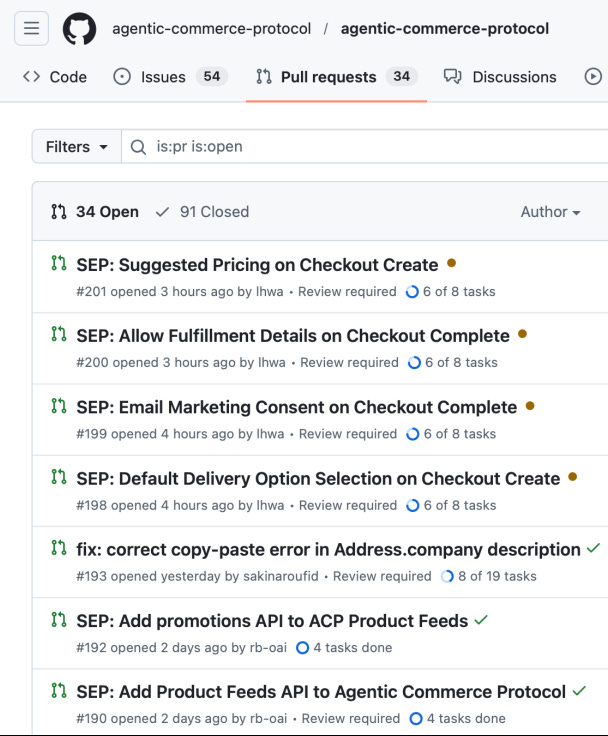Click pending status dot on Email Marketing Consent PR
The image size is (608, 736).
point(530,406)
